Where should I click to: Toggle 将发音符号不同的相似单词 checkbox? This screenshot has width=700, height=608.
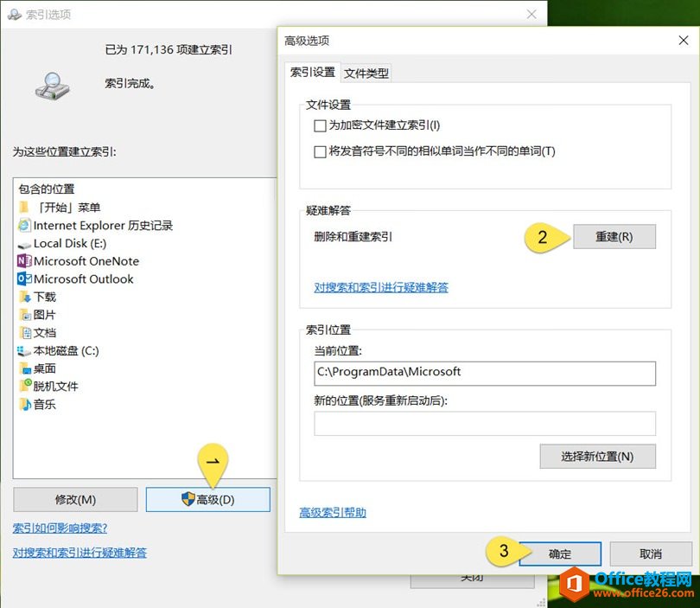coord(321,151)
